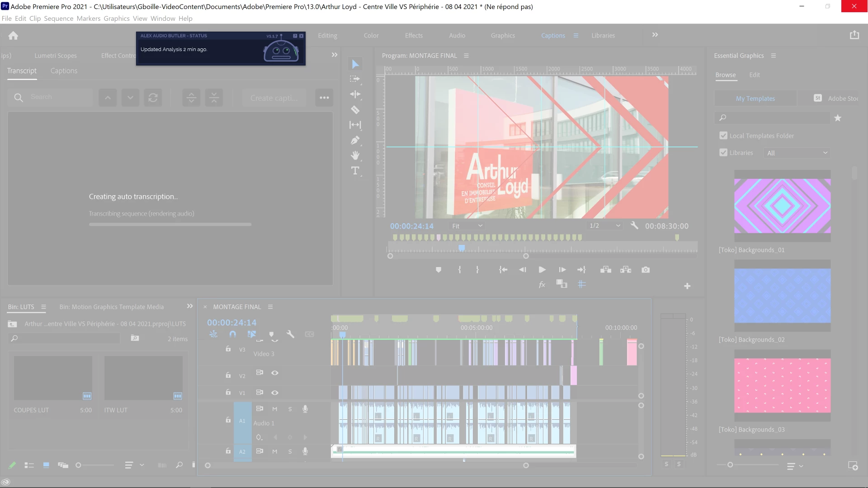Select the Track Select Forward tool
The height and width of the screenshot is (488, 868).
[x=355, y=79]
